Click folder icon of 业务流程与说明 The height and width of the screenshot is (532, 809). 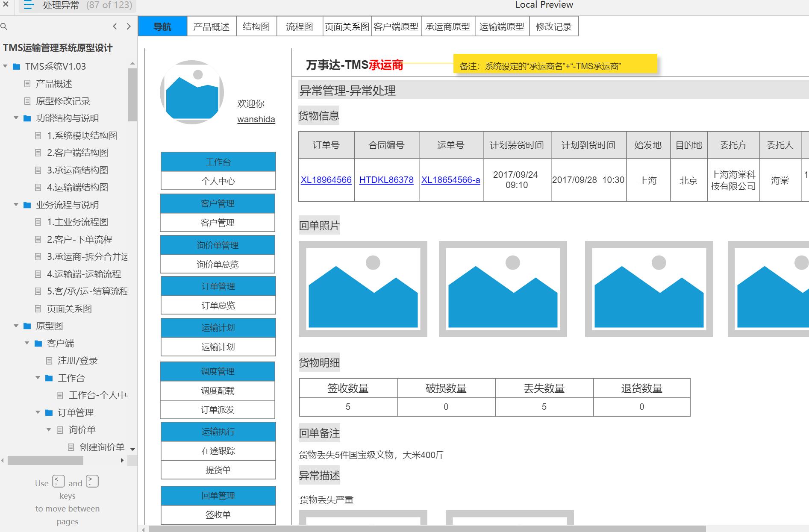pyautogui.click(x=27, y=205)
